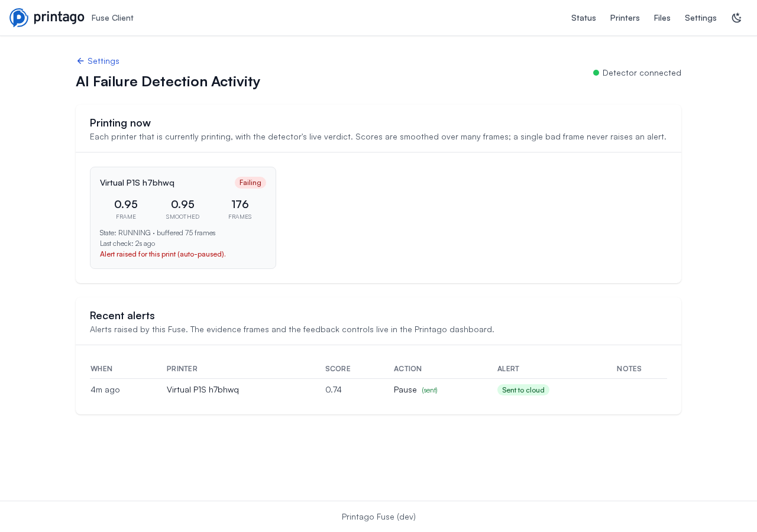
Task: Toggle dark mode moon icon
Action: tap(736, 18)
